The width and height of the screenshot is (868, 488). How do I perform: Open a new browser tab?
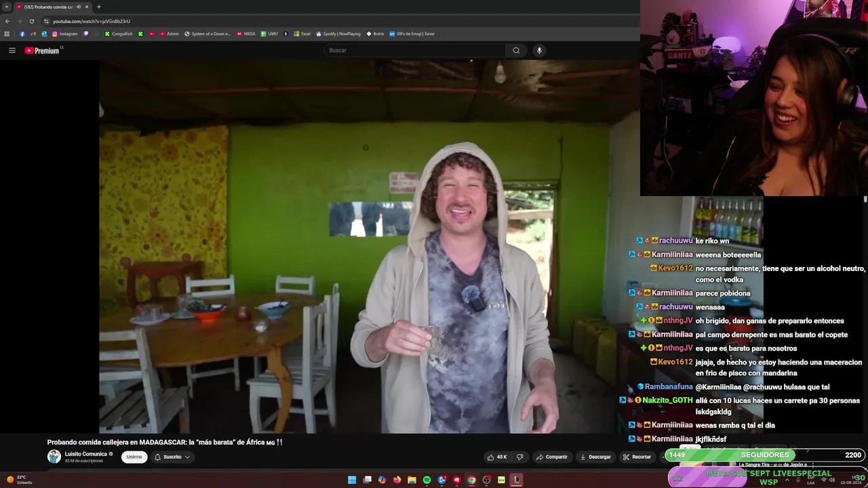[x=99, y=7]
